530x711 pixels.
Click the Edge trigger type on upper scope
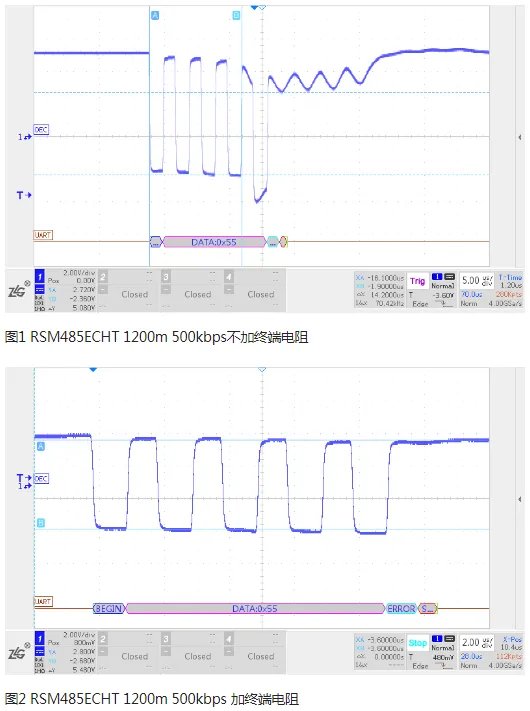tap(420, 303)
